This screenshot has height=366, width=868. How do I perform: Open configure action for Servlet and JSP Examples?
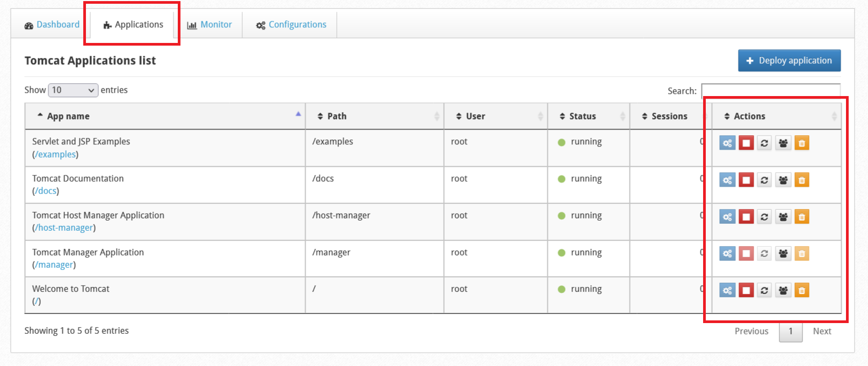727,143
